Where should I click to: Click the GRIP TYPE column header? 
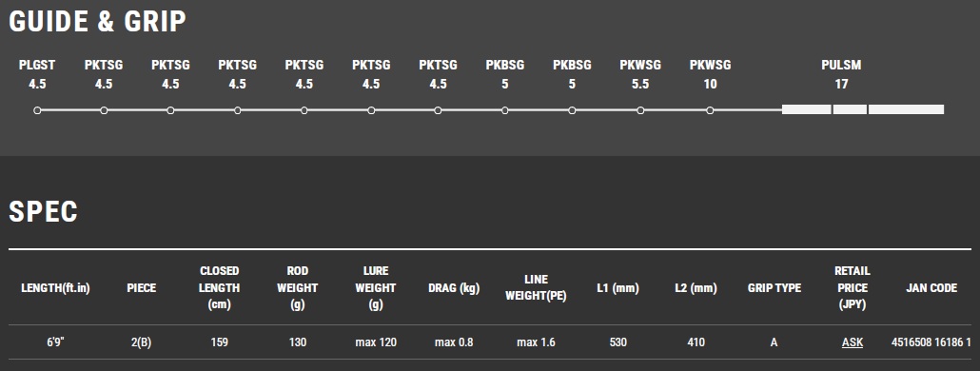(x=774, y=288)
